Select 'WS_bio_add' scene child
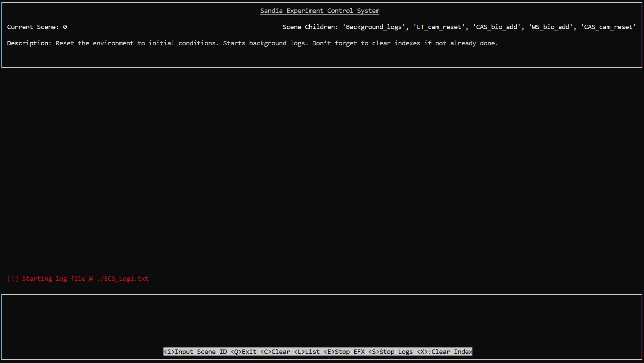 (x=551, y=27)
